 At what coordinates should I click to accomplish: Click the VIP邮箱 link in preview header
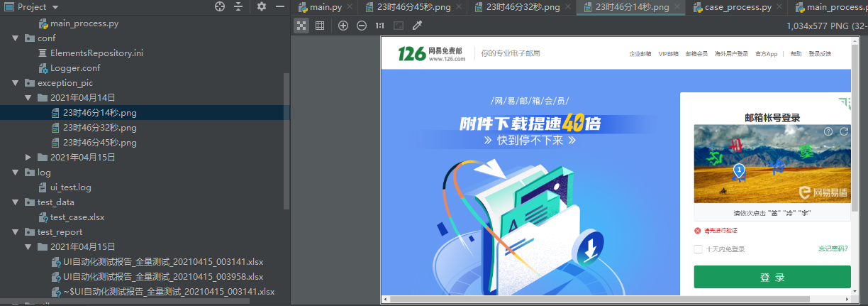pos(668,53)
